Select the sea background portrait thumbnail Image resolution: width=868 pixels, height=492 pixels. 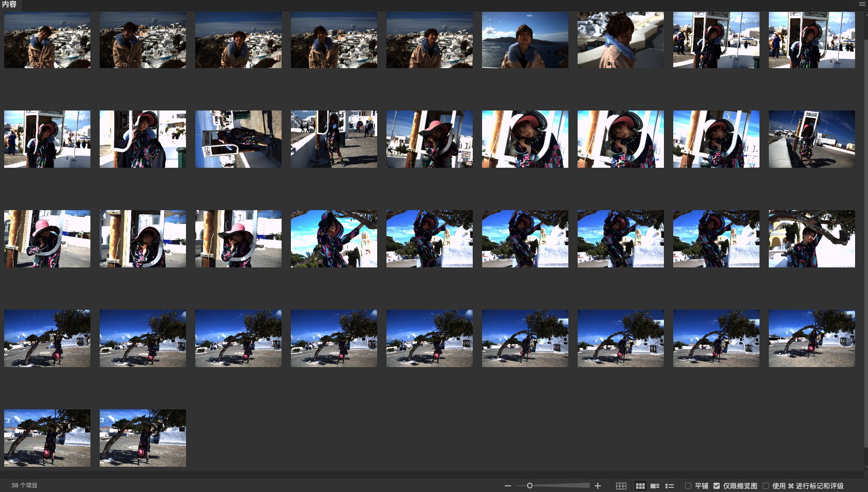click(525, 40)
